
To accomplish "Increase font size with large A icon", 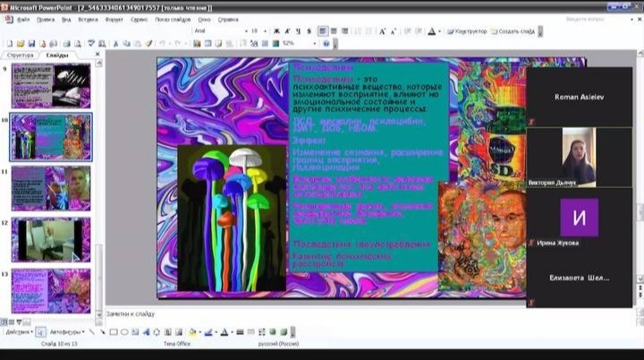I will click(x=382, y=30).
